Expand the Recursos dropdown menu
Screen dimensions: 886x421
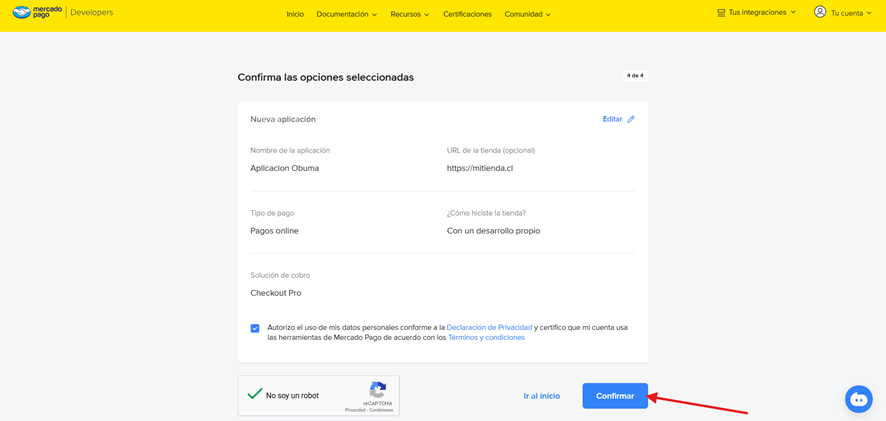409,14
